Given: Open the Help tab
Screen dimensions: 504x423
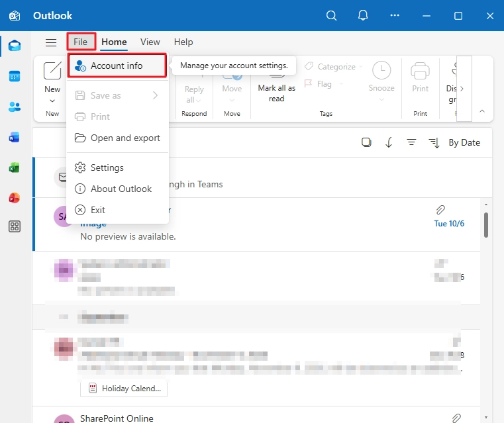Looking at the screenshot, I should (183, 42).
